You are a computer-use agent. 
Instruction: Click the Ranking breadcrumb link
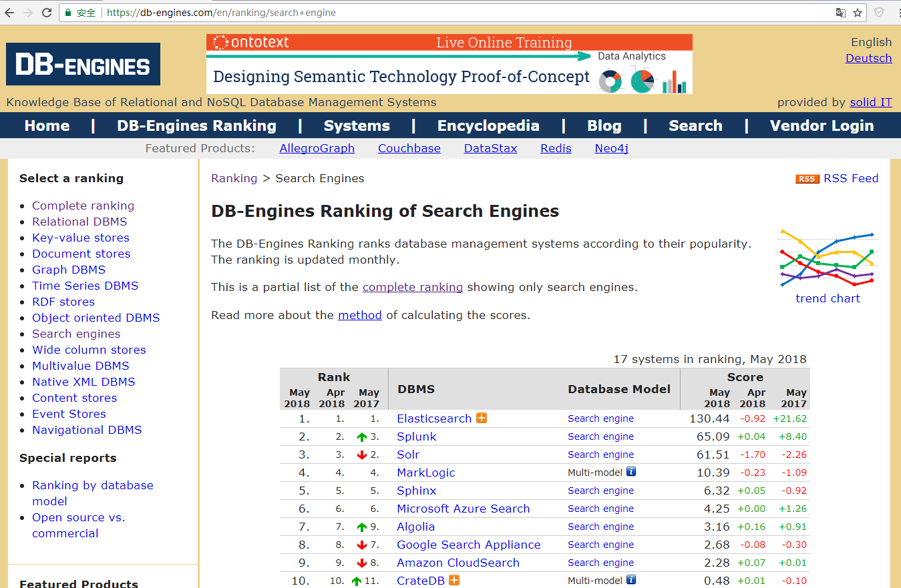click(x=234, y=178)
